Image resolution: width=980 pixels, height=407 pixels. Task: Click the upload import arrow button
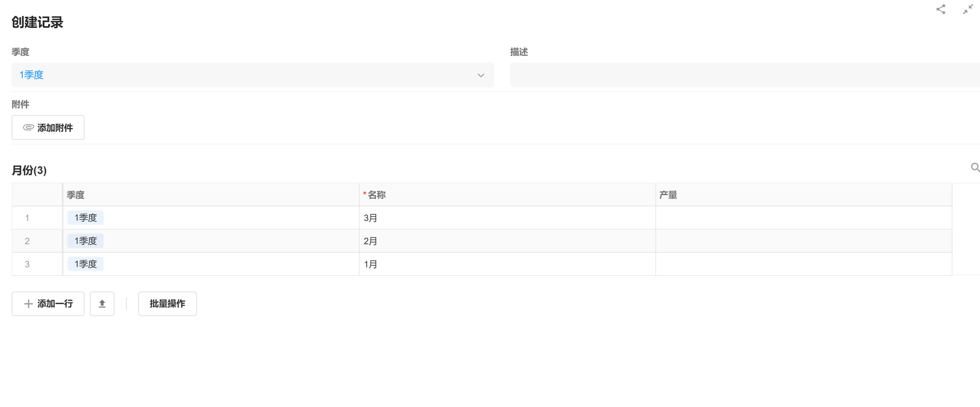[102, 303]
